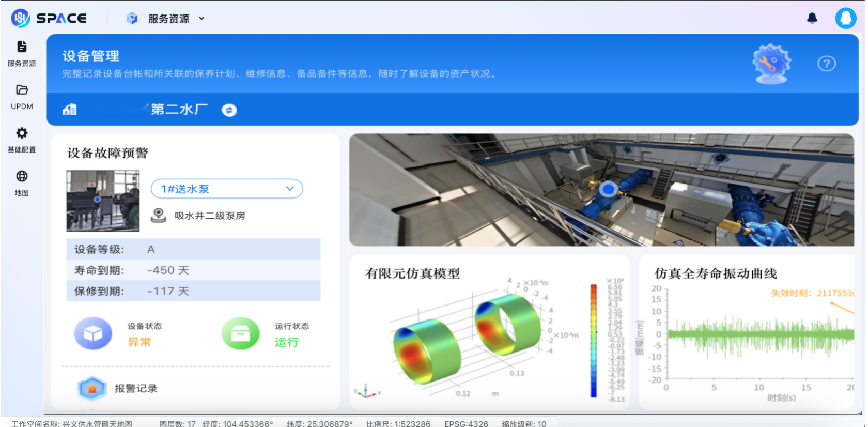Screen dimensions: 868x427
Task: Open the 基础配置 gear sidebar item
Action: [22, 140]
